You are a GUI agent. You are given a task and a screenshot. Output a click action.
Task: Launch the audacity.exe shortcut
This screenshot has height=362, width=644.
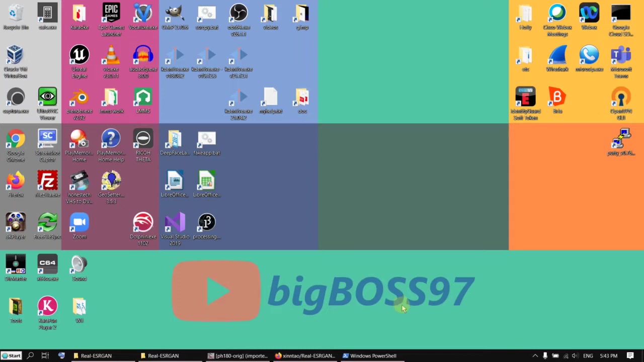[x=143, y=62]
